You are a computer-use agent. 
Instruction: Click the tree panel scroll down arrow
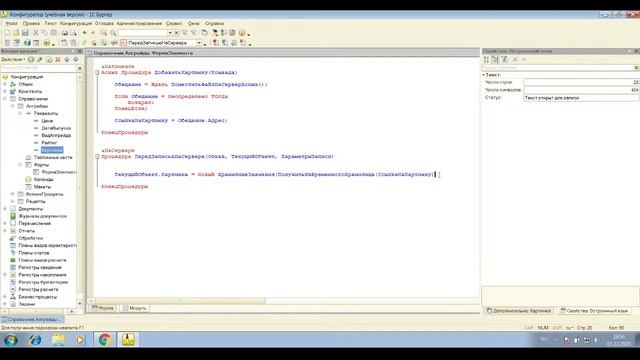pyautogui.click(x=80, y=304)
